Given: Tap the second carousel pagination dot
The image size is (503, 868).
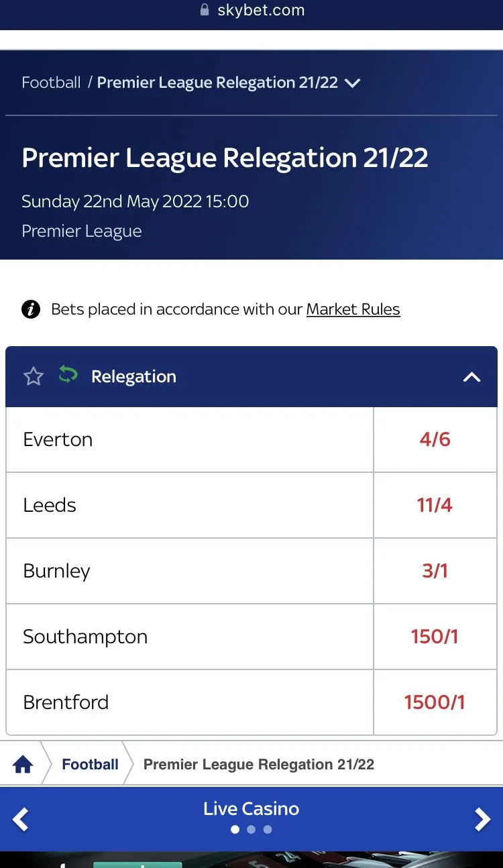Looking at the screenshot, I should (251, 830).
